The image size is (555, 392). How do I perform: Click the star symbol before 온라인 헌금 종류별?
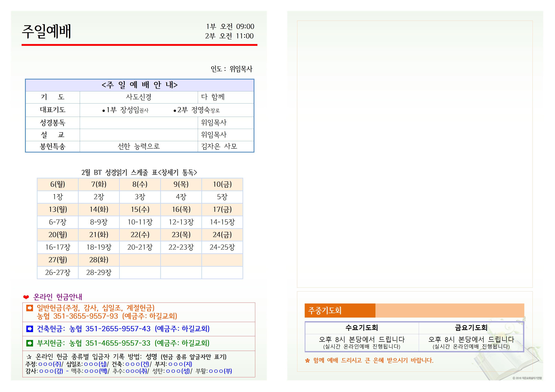pos(29,357)
